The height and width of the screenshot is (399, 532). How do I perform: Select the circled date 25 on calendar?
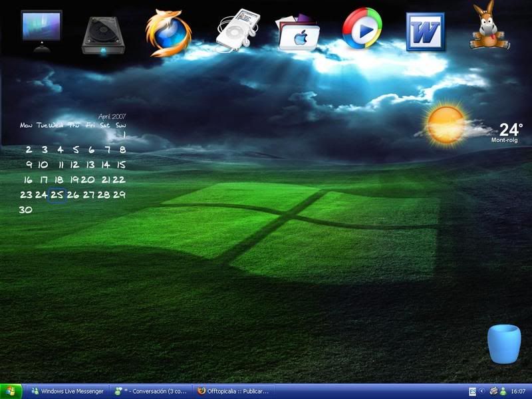click(57, 195)
